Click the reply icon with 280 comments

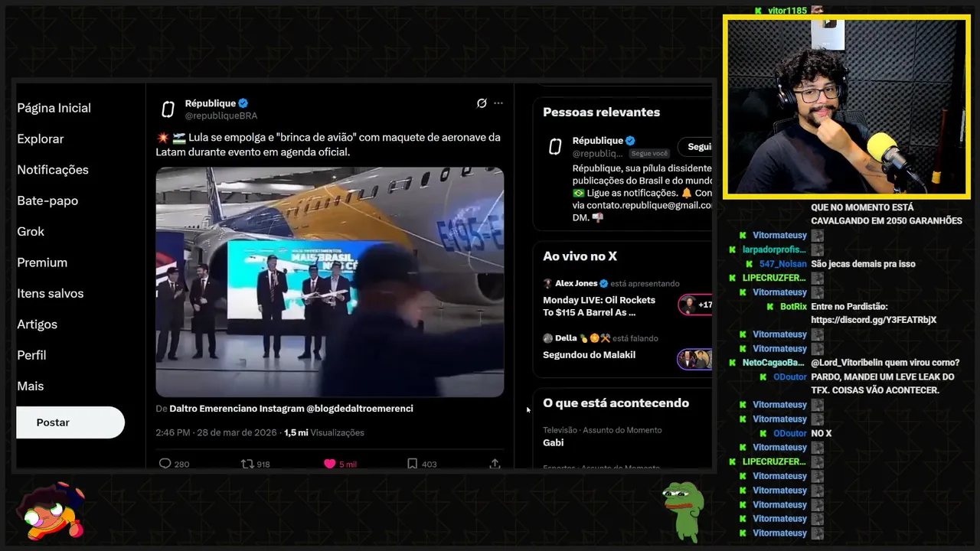coord(165,464)
